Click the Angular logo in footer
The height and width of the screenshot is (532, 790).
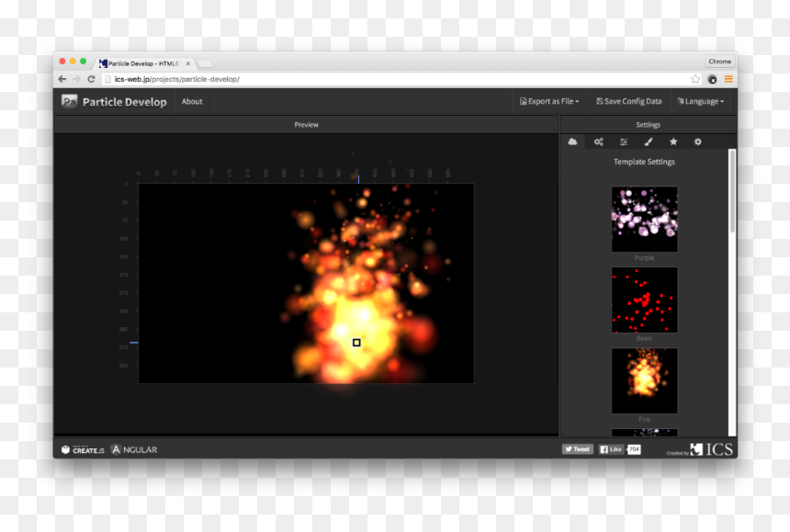pos(134,449)
